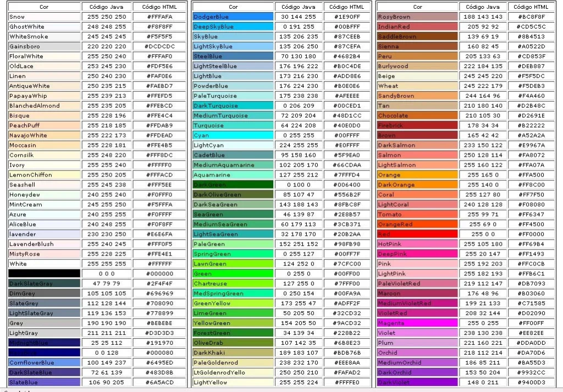The width and height of the screenshot is (563, 392).
Task: Click the Cor header in the rightmost table
Action: tap(417, 7)
